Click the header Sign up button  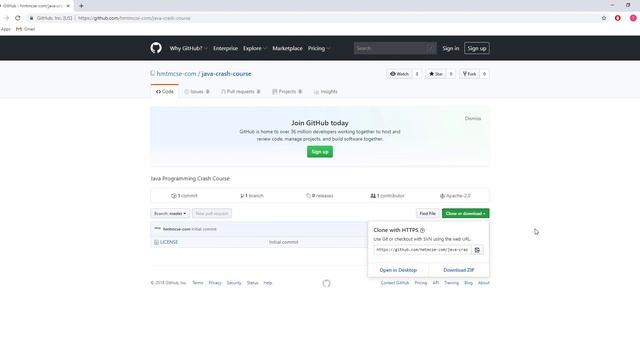click(x=477, y=48)
